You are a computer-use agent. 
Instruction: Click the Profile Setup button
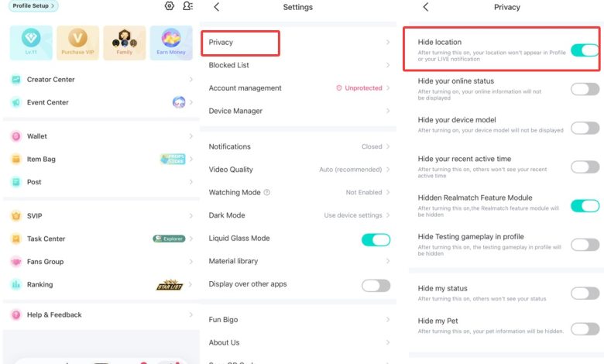pyautogui.click(x=33, y=5)
